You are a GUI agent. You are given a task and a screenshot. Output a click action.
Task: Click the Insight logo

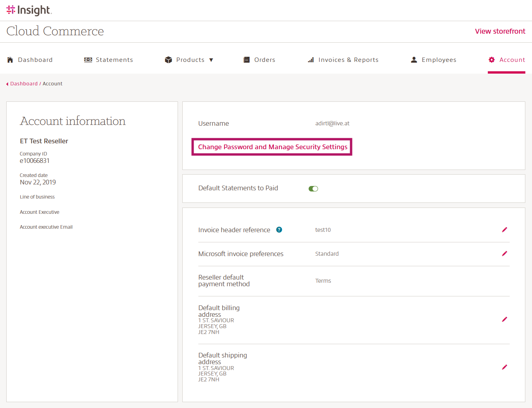(x=29, y=10)
